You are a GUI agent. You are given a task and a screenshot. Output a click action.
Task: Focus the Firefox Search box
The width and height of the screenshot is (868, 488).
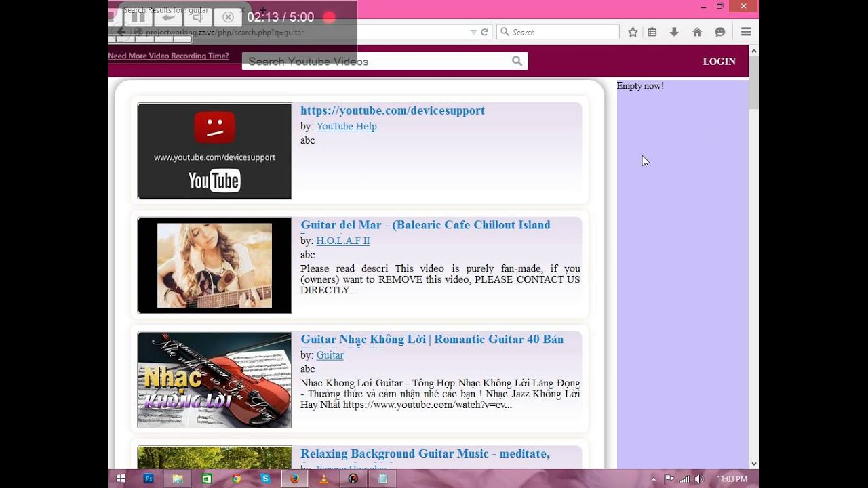coord(558,32)
